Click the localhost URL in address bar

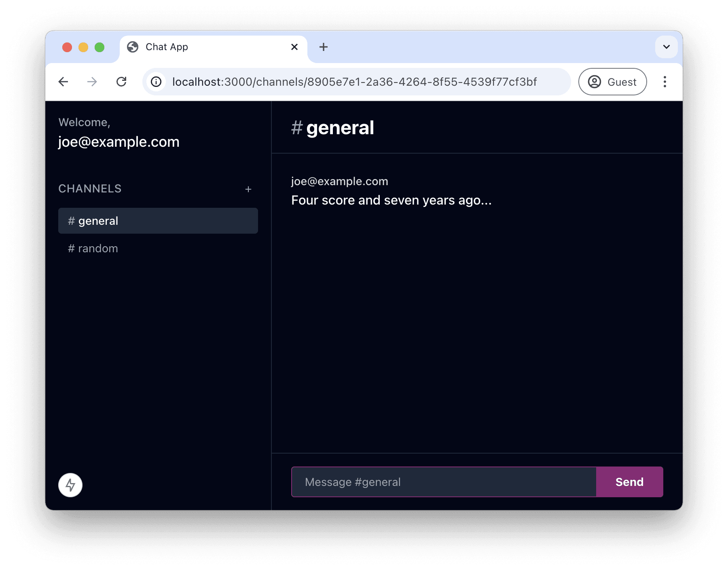coord(354,82)
